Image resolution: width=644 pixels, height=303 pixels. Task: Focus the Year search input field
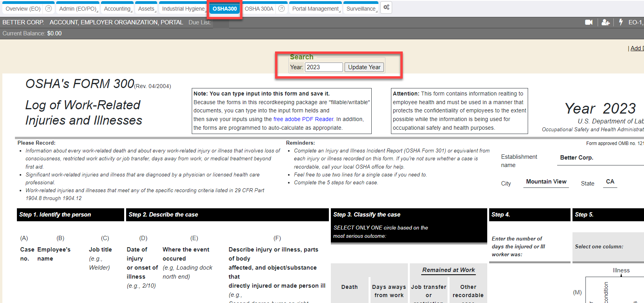click(x=324, y=67)
